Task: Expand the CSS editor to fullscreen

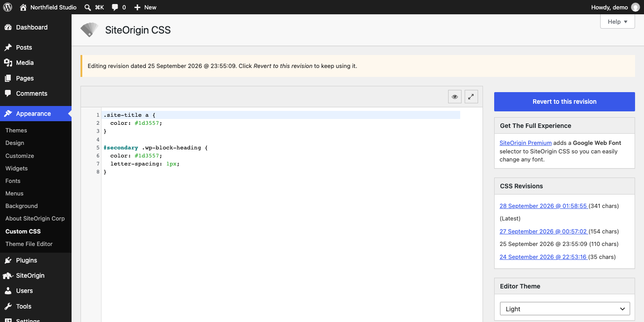Action: [471, 97]
